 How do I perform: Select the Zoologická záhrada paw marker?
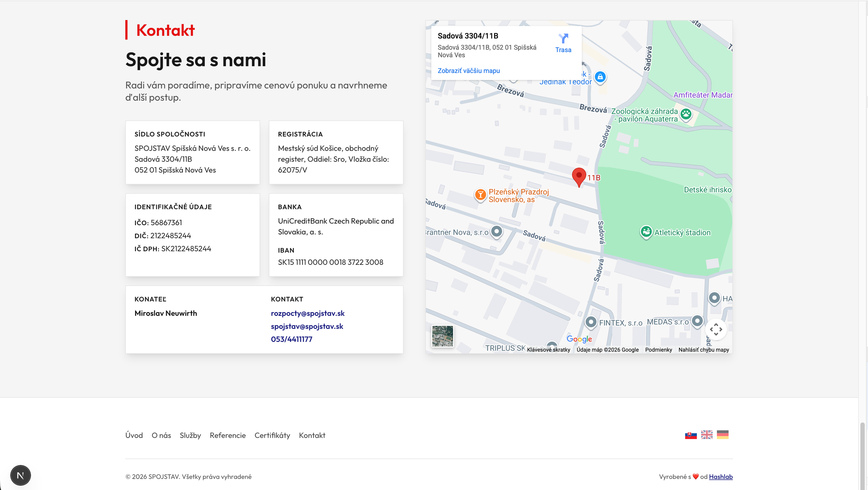pos(686,115)
